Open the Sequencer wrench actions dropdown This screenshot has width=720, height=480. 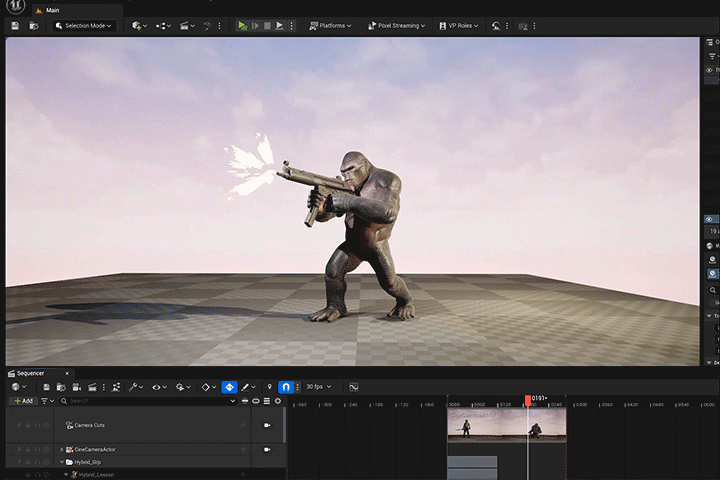[x=136, y=387]
